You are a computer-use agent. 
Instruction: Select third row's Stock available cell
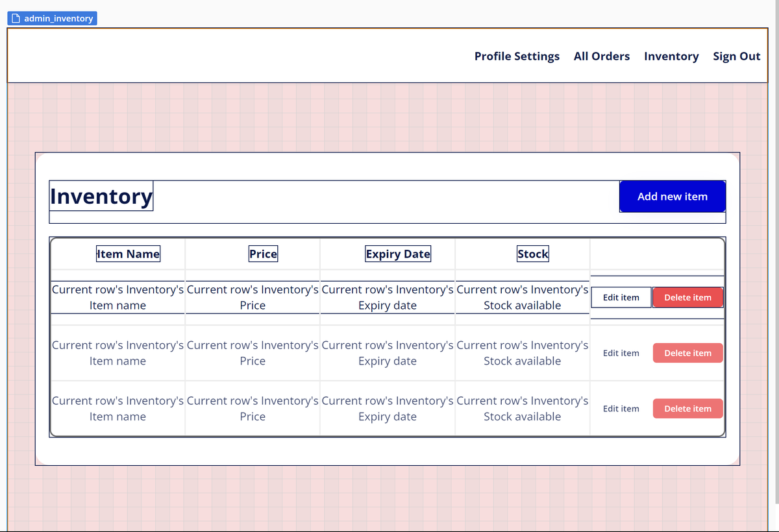(x=523, y=409)
